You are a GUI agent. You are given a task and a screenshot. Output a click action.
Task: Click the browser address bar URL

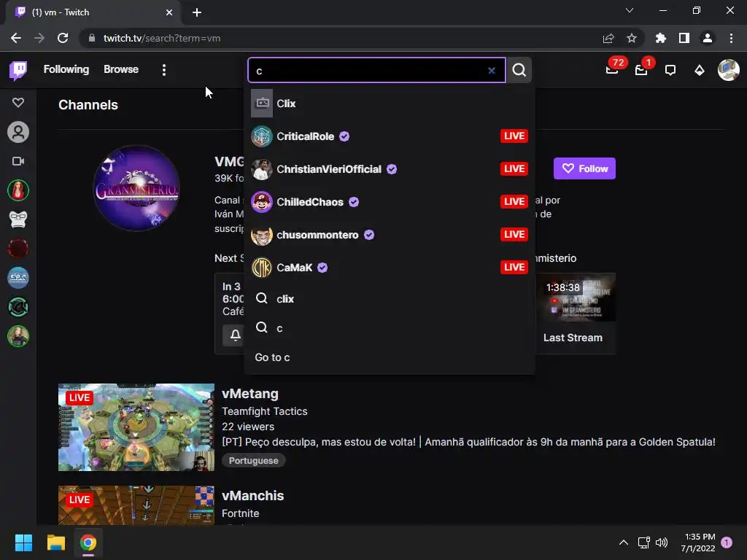coord(161,38)
